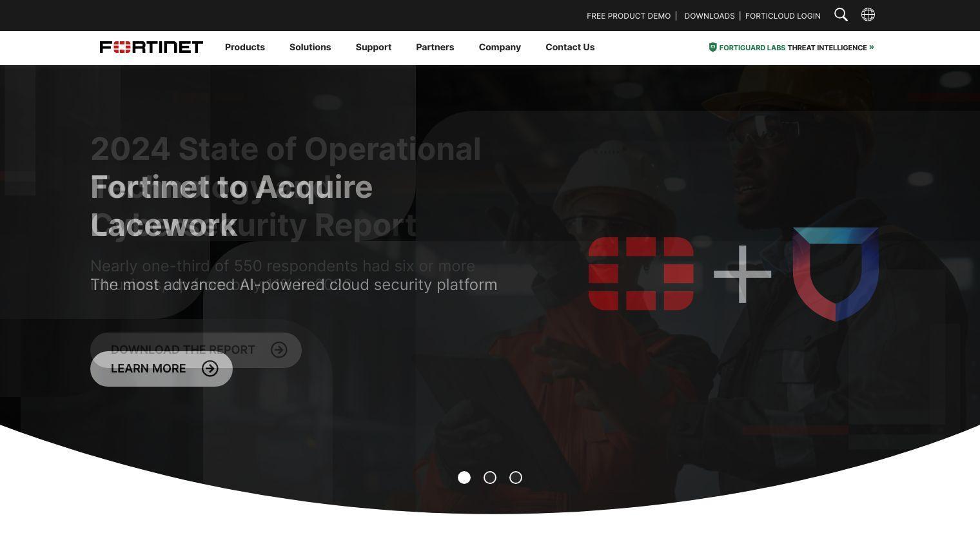
Task: Go to Contact Us page
Action: coord(570,47)
